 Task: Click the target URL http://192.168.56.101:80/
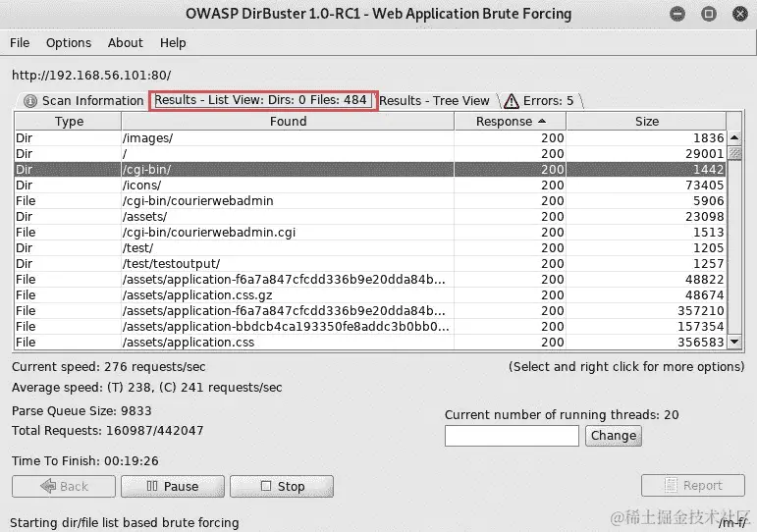pyautogui.click(x=91, y=76)
